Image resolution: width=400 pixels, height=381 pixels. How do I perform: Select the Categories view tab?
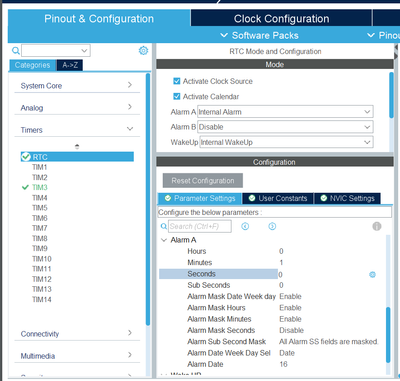33,65
